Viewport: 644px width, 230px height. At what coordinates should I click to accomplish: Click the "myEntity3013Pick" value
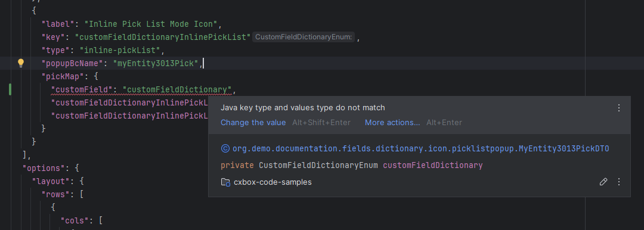click(x=156, y=63)
